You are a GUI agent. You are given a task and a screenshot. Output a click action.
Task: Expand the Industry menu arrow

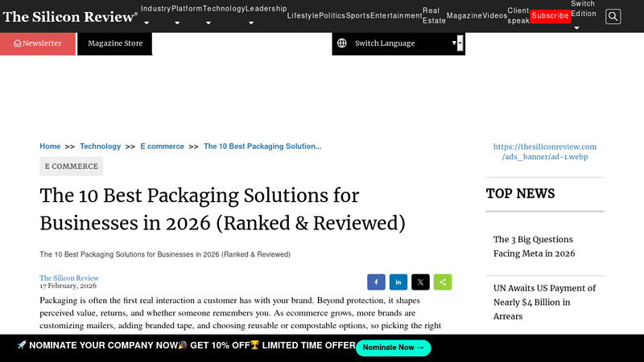pos(147,23)
